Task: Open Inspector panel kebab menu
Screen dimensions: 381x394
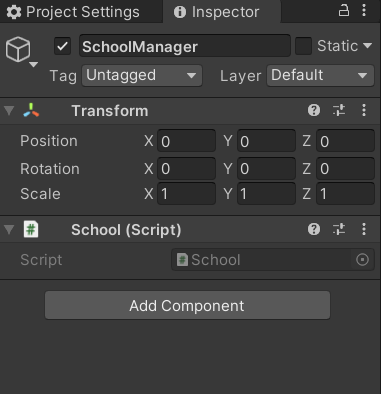Action: 364,10
